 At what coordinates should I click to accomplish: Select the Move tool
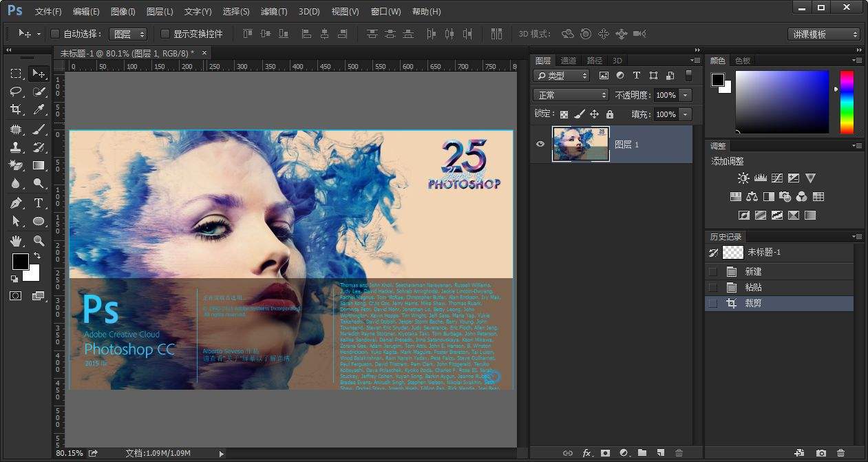39,74
